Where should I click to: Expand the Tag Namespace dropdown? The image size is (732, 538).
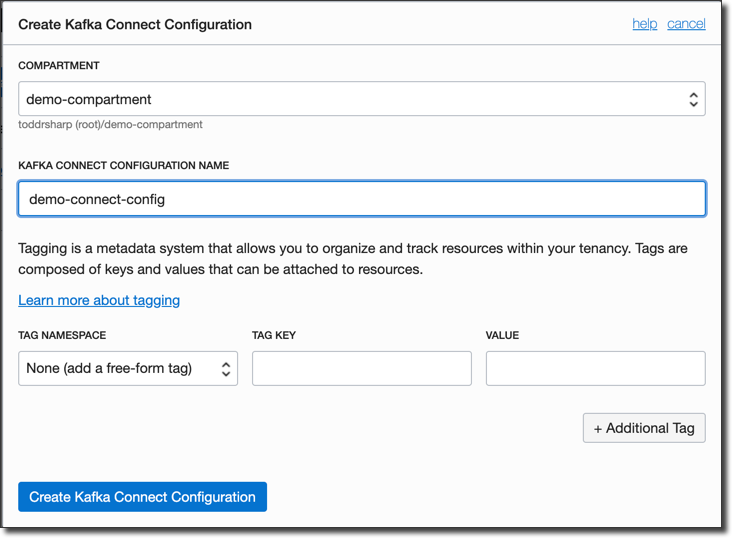click(120, 368)
